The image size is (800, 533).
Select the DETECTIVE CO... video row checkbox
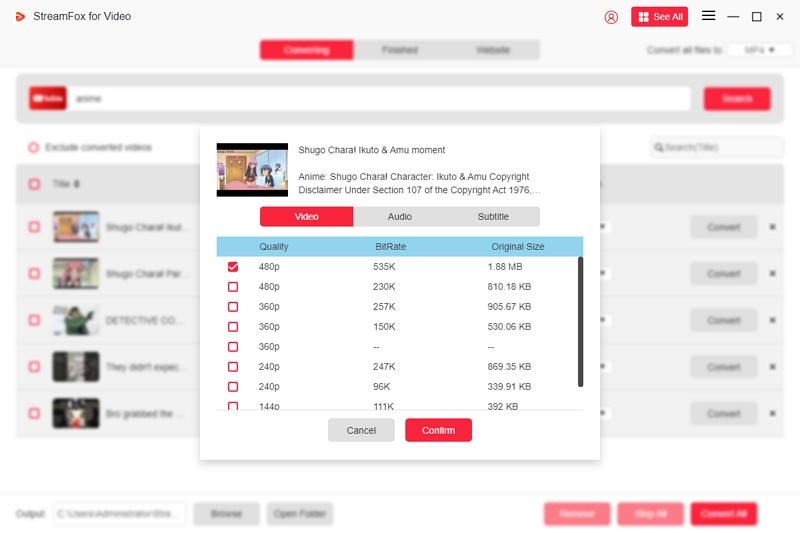point(34,320)
